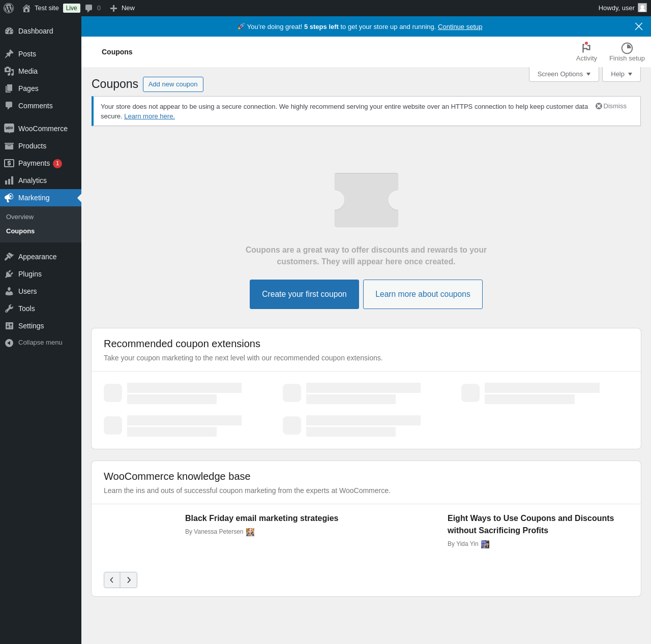Click the Add new coupon button
The width and height of the screenshot is (651, 644).
coord(173,84)
